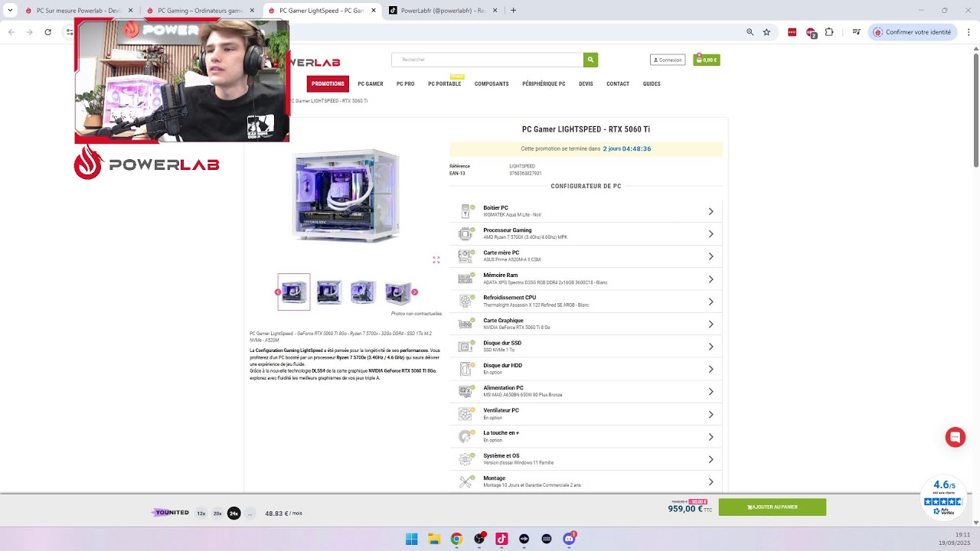This screenshot has height=551, width=980.
Task: Click the fullscreen expand icon under product image
Action: pyautogui.click(x=436, y=259)
